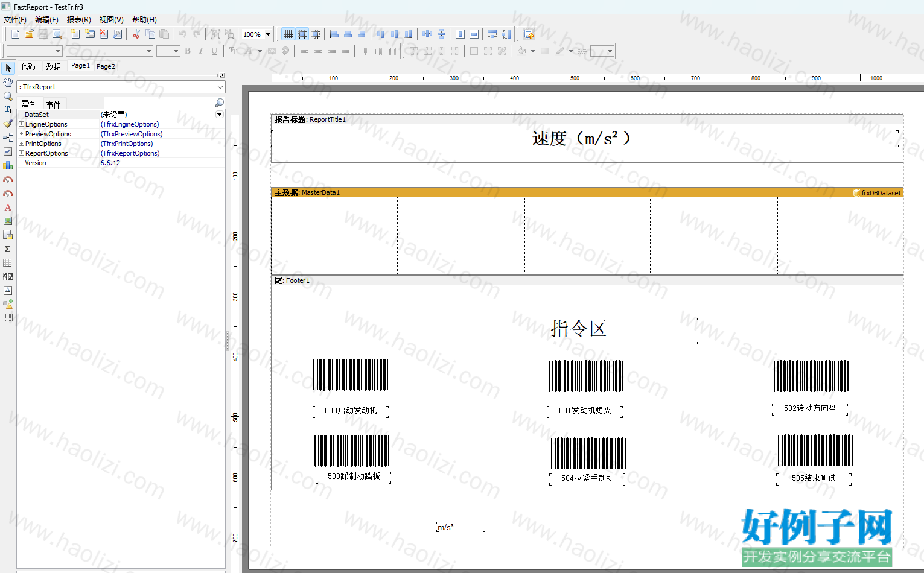Open the font size dropdown
This screenshot has width=924, height=573.
[176, 51]
